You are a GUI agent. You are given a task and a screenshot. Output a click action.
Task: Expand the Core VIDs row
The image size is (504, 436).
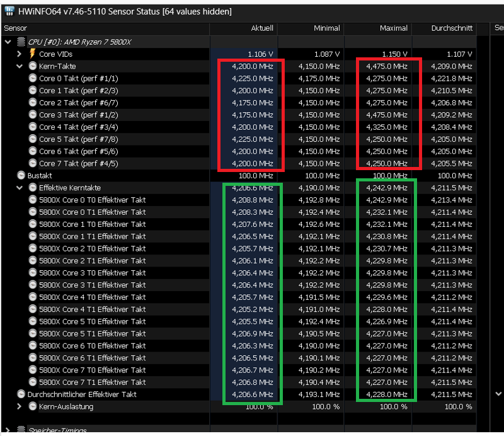pos(20,54)
